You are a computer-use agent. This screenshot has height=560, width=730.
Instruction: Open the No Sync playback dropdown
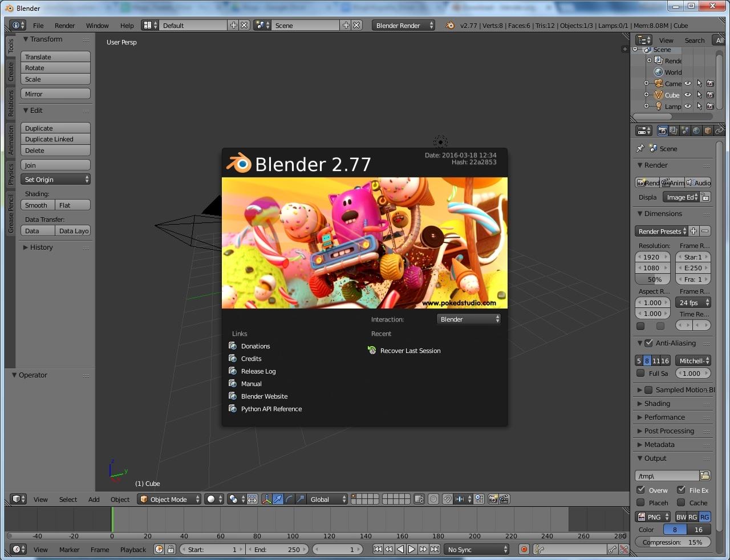tap(476, 549)
